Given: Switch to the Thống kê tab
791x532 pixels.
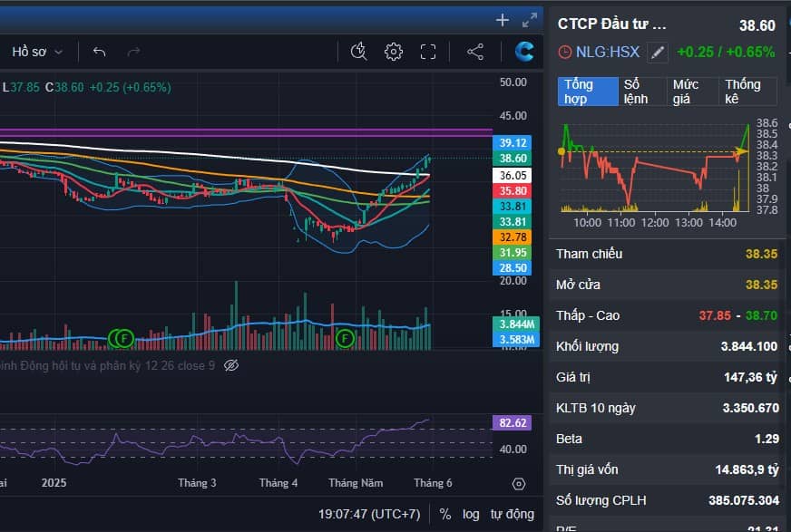Looking at the screenshot, I should [747, 92].
